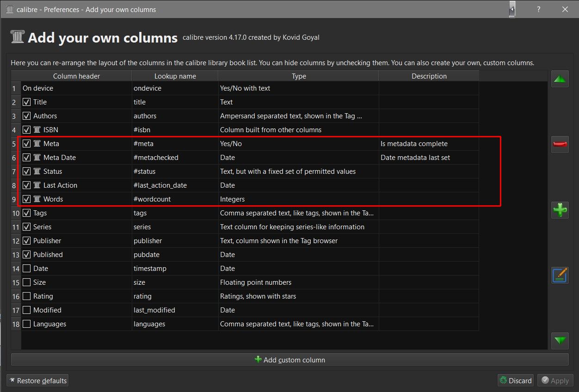The width and height of the screenshot is (579, 392).
Task: Click the green move column up arrow
Action: click(560, 79)
